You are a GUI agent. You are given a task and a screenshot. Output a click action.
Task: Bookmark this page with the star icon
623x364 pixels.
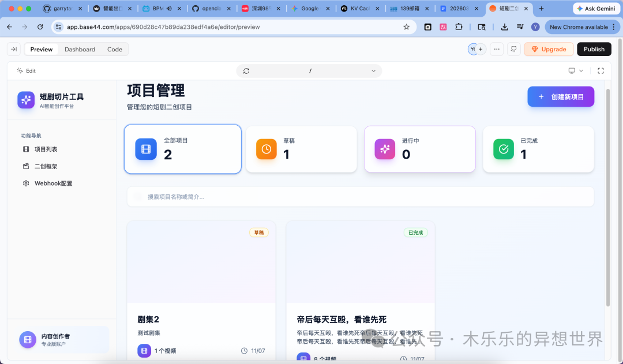point(406,27)
